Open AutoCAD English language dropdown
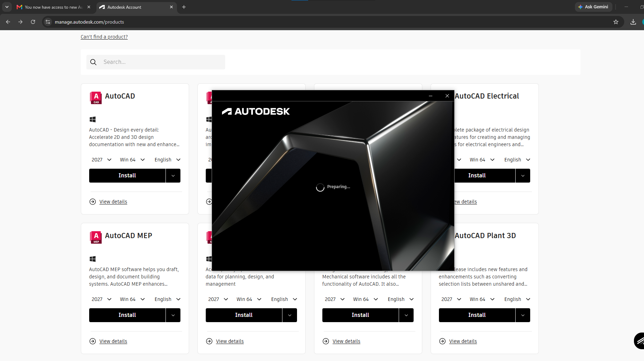This screenshot has width=644, height=361. click(168, 160)
